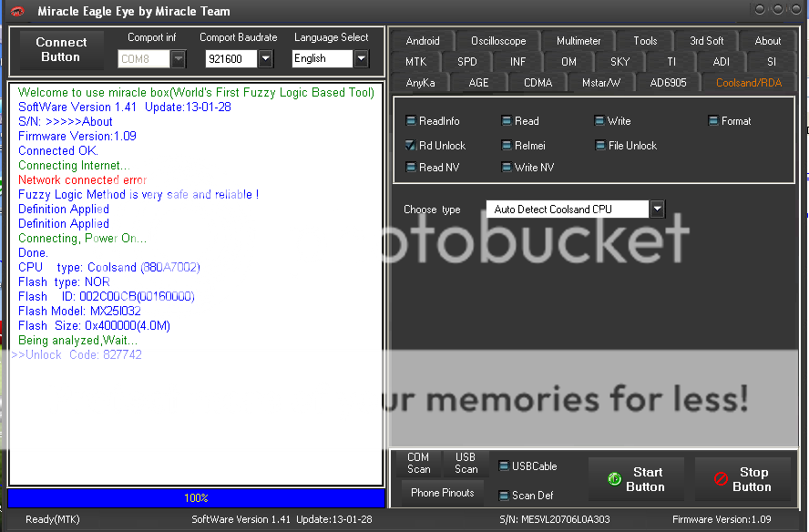Image resolution: width=809 pixels, height=532 pixels.
Task: Click the Miracle Eagle Eye app logo icon
Action: [17, 11]
